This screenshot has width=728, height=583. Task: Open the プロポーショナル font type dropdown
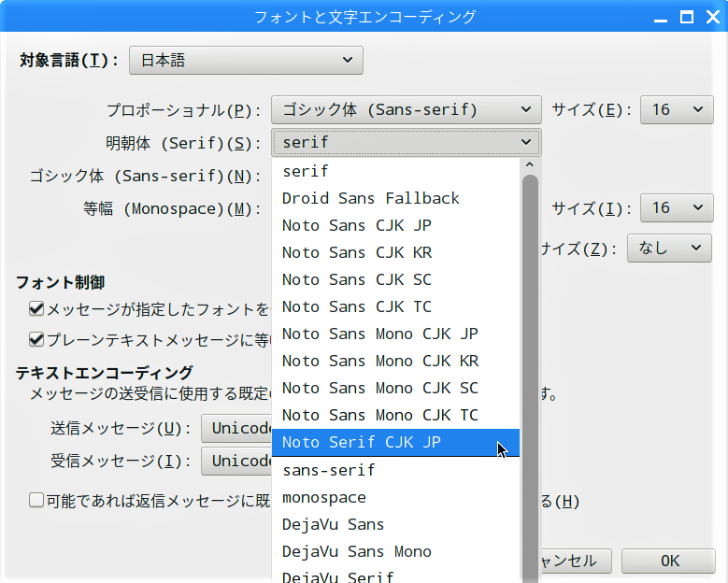[x=407, y=109]
